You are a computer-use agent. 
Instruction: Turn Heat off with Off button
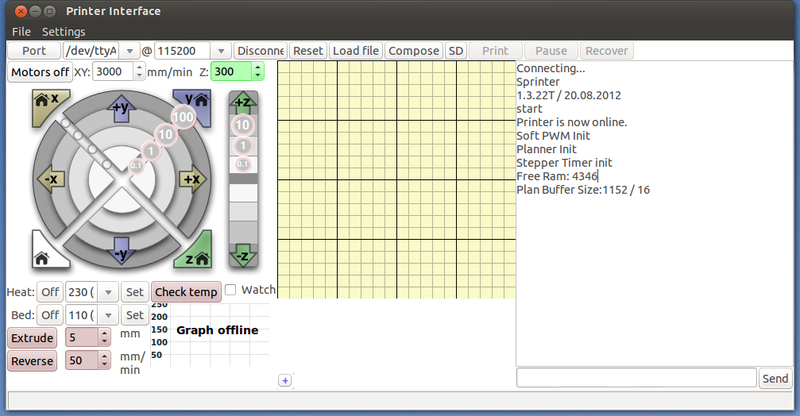pos(49,292)
